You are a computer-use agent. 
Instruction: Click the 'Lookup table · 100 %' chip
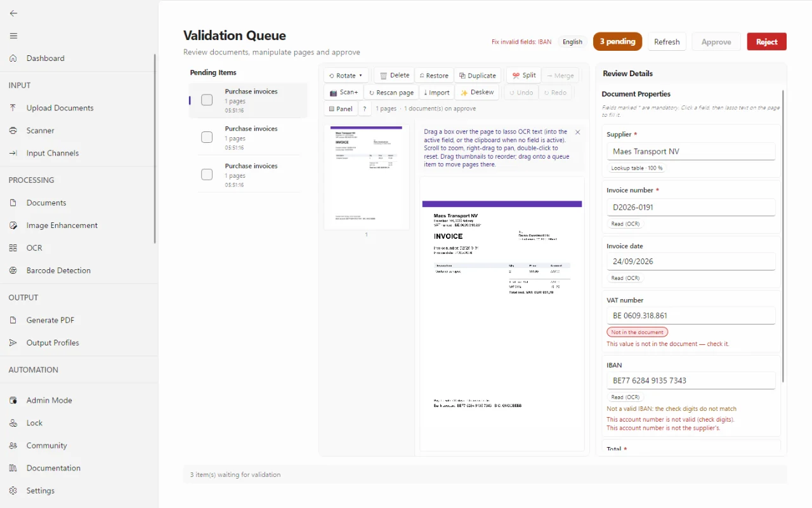coord(636,168)
